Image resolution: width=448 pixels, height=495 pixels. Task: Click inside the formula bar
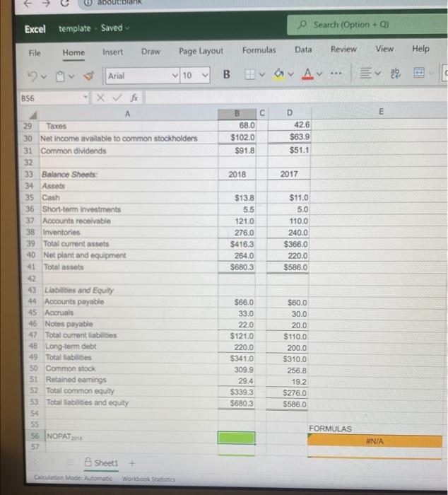point(295,98)
